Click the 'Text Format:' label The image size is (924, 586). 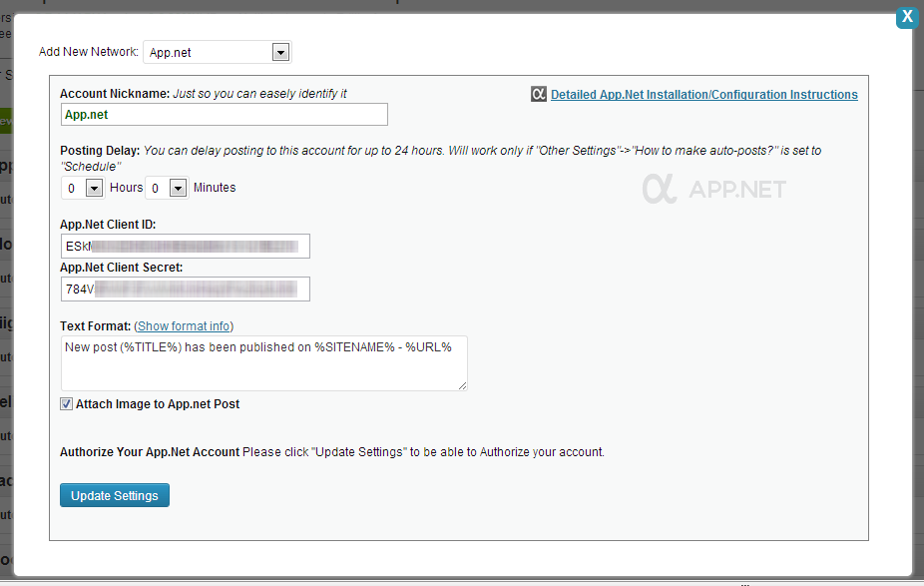[x=96, y=326]
